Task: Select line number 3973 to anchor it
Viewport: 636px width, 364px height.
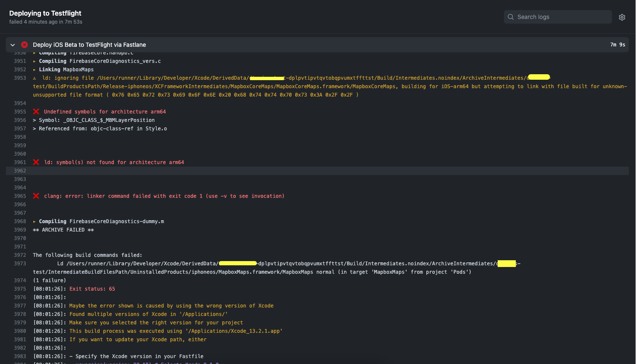Action: 20,263
